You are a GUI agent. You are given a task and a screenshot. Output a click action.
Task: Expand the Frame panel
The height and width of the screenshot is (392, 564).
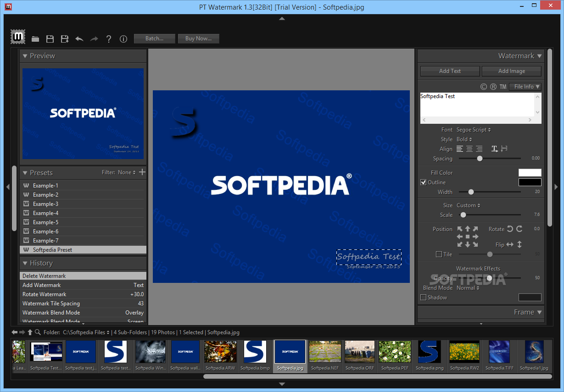pos(539,312)
